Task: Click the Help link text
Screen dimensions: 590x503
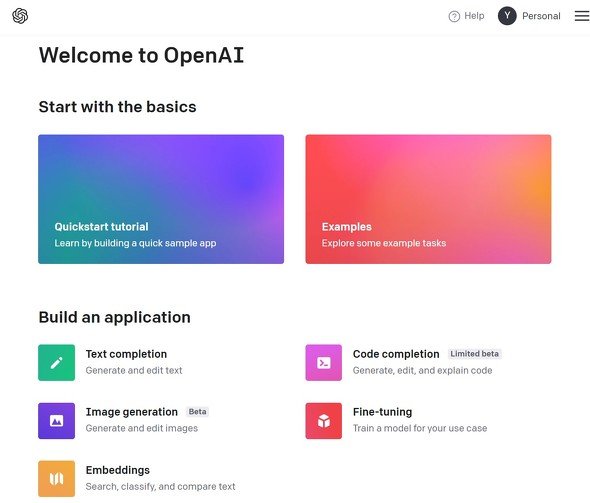Action: 474,16
